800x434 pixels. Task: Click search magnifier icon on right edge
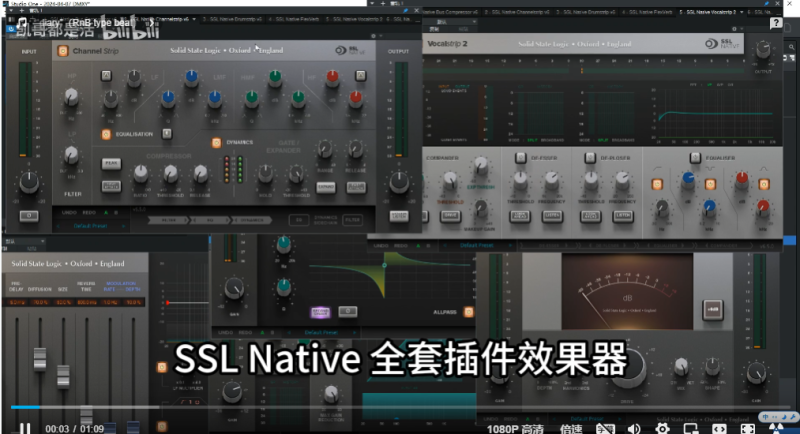coord(791,47)
